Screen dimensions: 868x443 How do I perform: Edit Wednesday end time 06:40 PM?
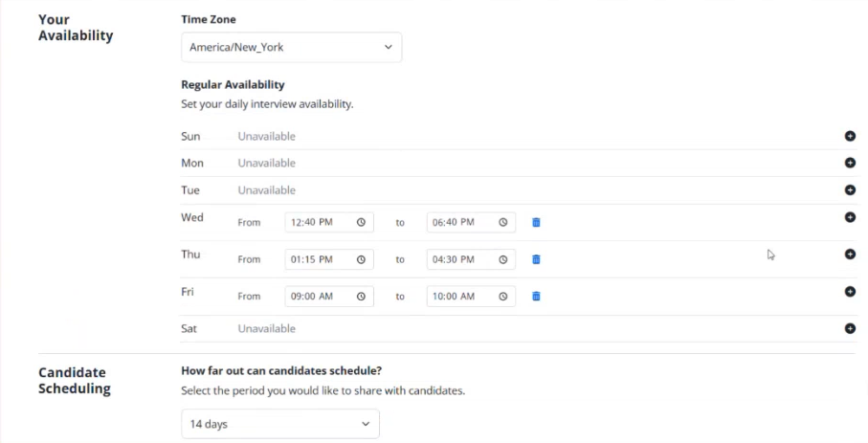471,222
